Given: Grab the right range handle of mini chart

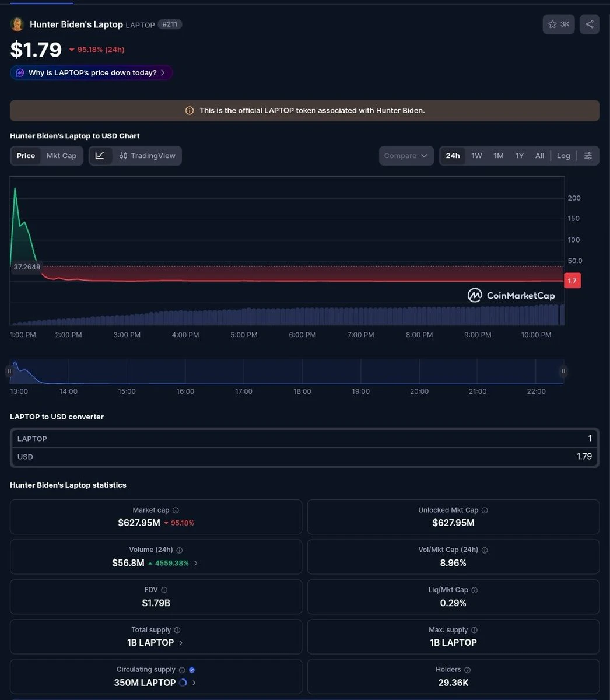Looking at the screenshot, I should tap(563, 371).
